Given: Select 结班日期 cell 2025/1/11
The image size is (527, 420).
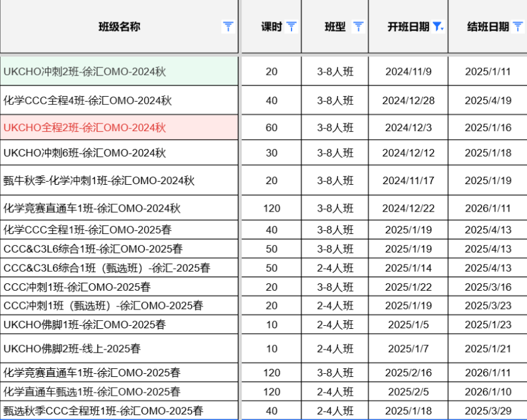Looking at the screenshot, I should coord(488,71).
